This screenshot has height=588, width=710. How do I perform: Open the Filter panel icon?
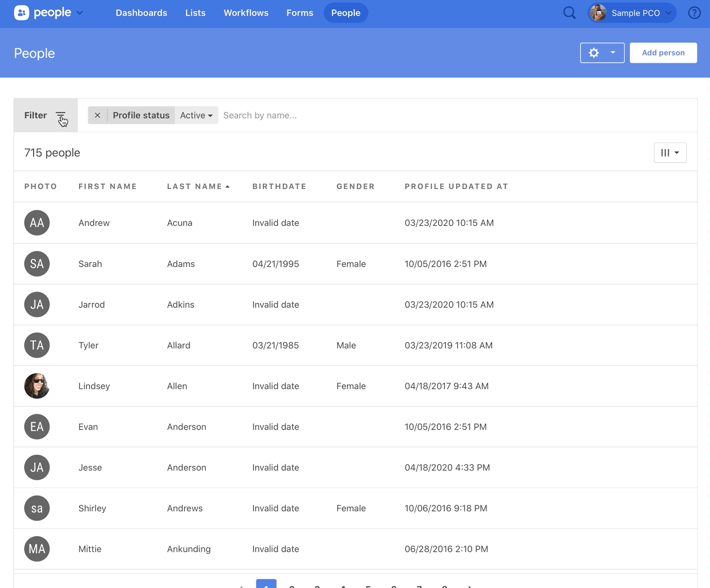pyautogui.click(x=60, y=116)
